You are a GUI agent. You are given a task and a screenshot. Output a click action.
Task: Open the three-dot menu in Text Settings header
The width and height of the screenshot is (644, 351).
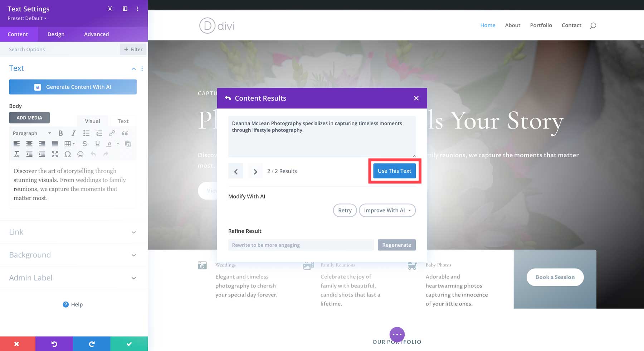coord(138,9)
